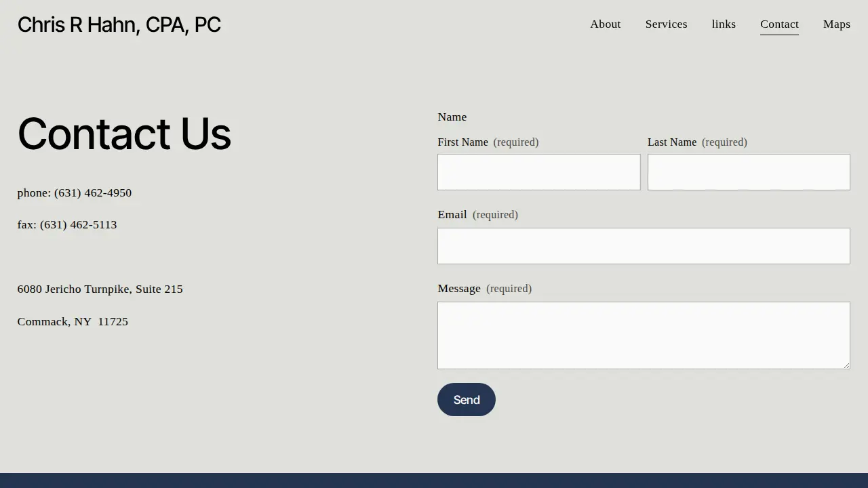
Task: Click the 6080 Jericho Turnpike address line
Action: [x=100, y=289]
